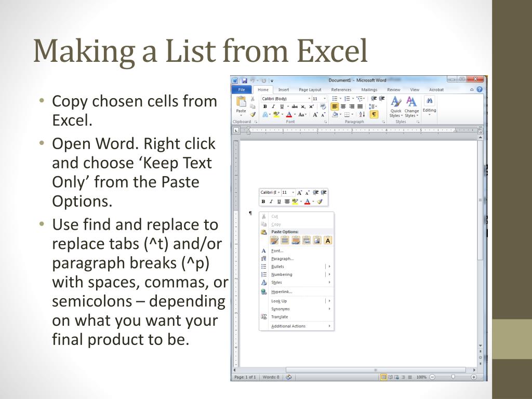Expand the Bullets submenu arrow in context menu
Viewport: 532px width, 399px height.
point(329,267)
